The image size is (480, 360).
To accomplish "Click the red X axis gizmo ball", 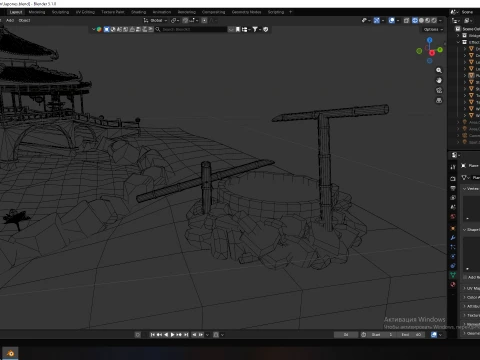I will point(432,53).
